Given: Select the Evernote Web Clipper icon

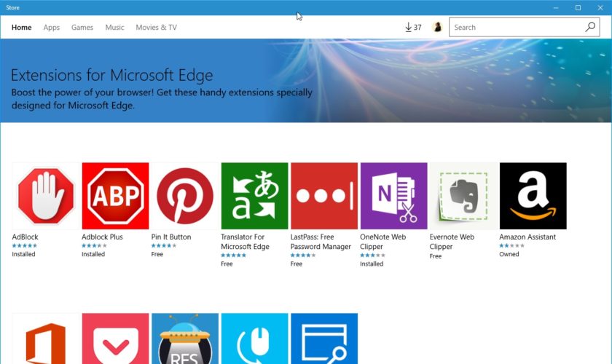Looking at the screenshot, I should [463, 196].
